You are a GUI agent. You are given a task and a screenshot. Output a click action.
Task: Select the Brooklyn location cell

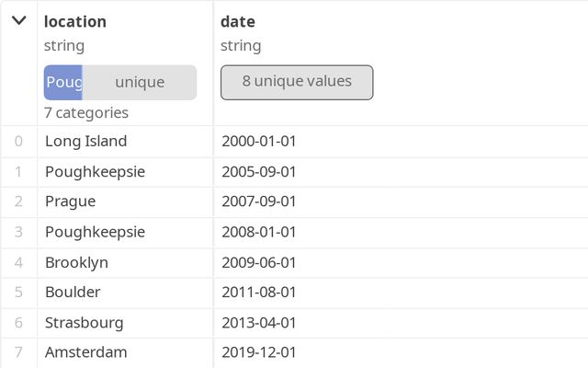click(77, 262)
